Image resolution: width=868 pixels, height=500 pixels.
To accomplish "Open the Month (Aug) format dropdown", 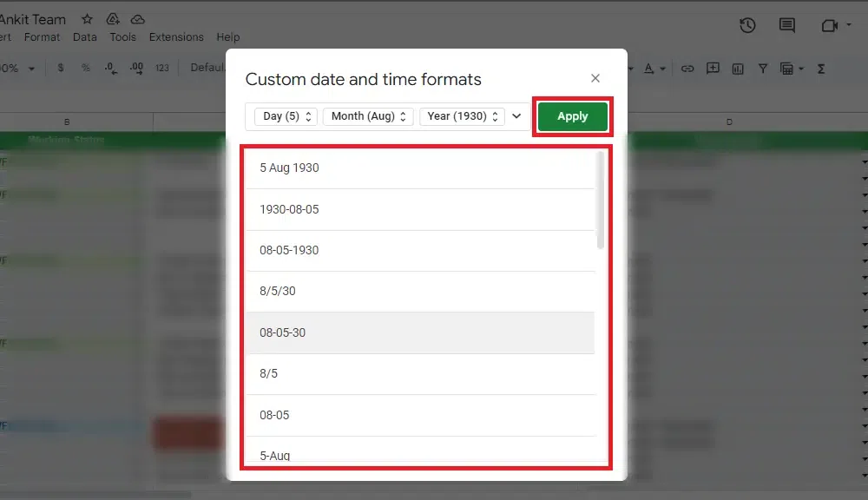I will tap(367, 116).
